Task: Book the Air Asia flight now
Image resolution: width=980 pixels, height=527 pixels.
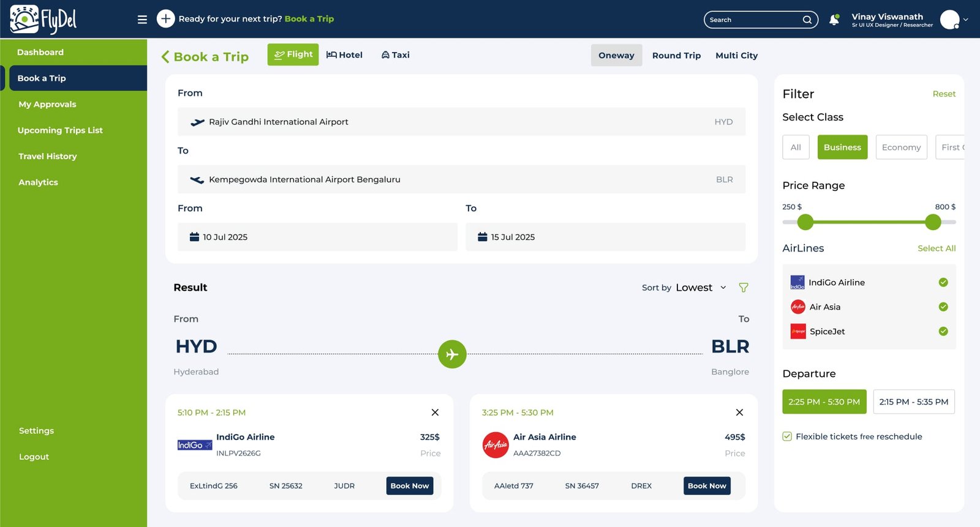Action: pyautogui.click(x=707, y=486)
